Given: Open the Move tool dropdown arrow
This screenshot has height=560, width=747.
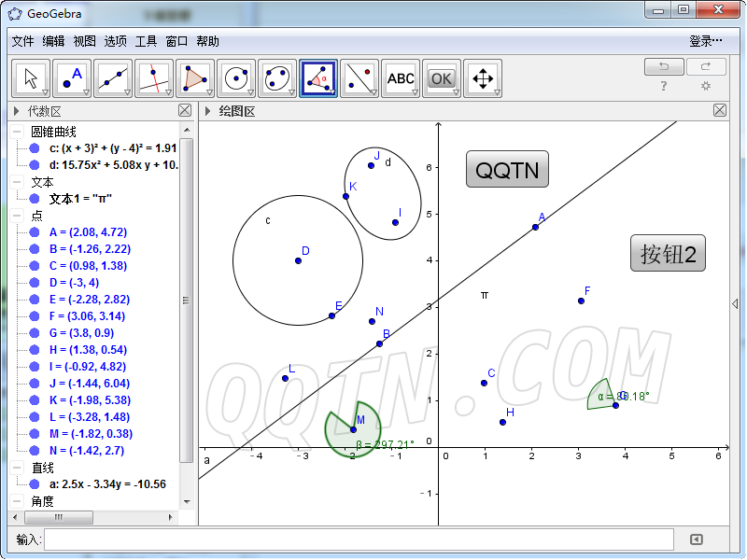Looking at the screenshot, I should [45, 92].
